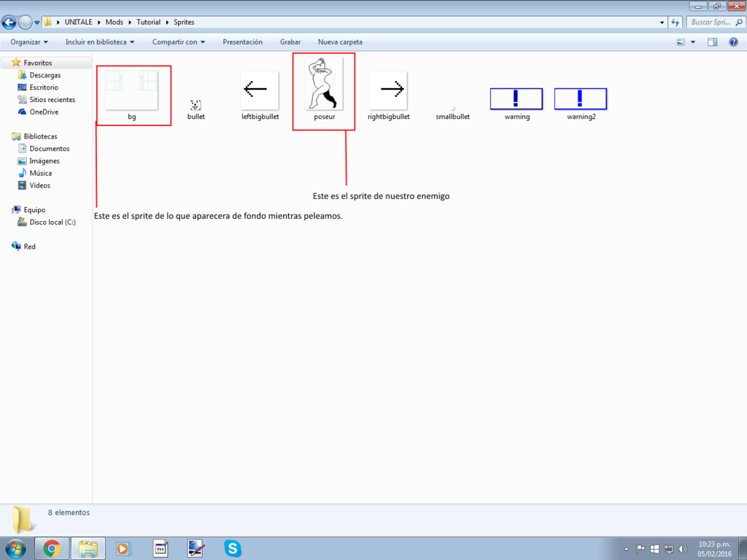
Task: Focus the Buscar Sprites search box
Action: click(x=715, y=22)
